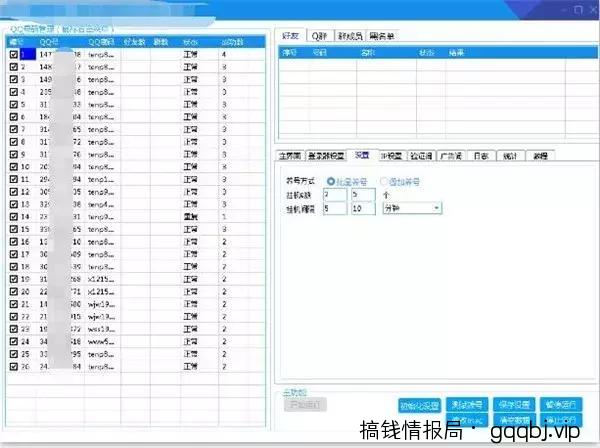Uncheck the checkbox for account row 5
Image resolution: width=600 pixels, height=448 pixels.
pyautogui.click(x=14, y=104)
